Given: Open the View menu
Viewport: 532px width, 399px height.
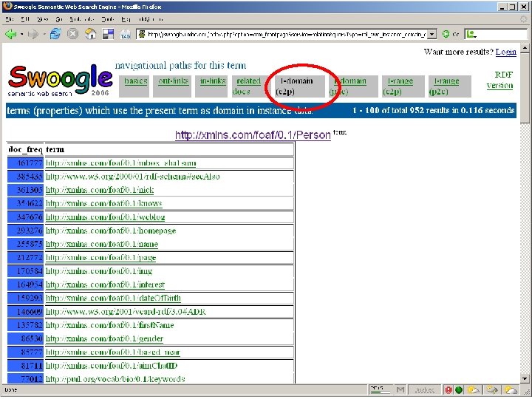Looking at the screenshot, I should click(42, 19).
